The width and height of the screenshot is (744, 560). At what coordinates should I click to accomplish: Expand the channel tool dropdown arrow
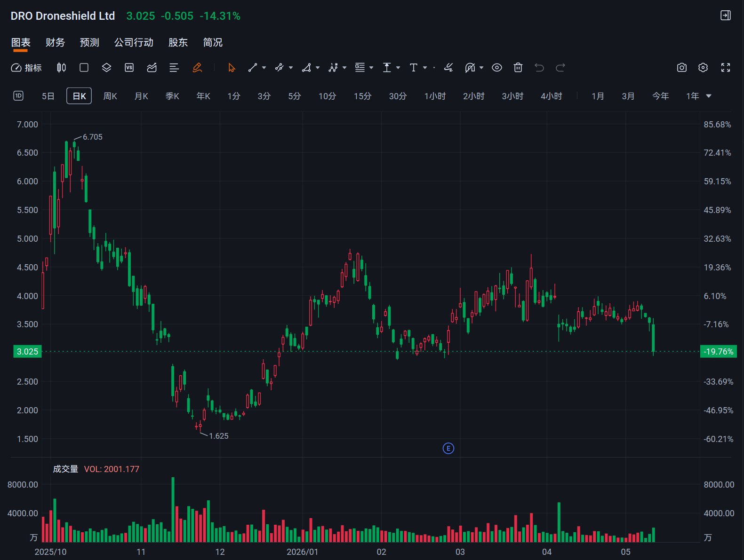click(x=291, y=68)
